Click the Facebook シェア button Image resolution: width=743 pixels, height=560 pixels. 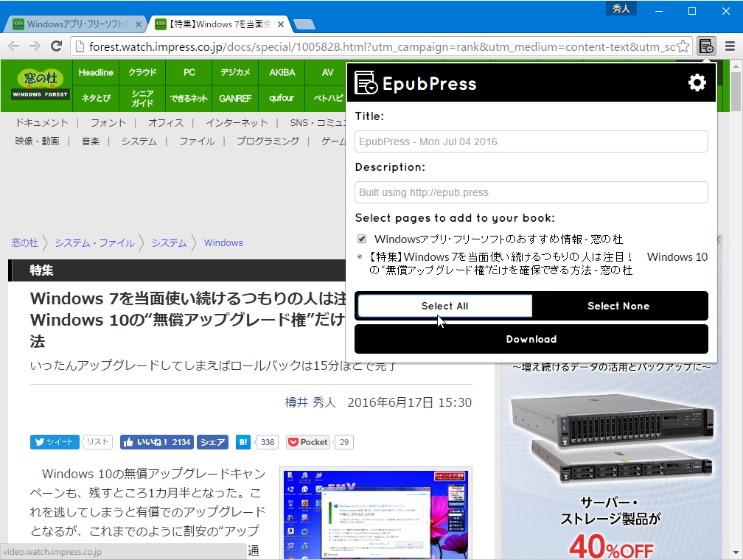coord(212,442)
